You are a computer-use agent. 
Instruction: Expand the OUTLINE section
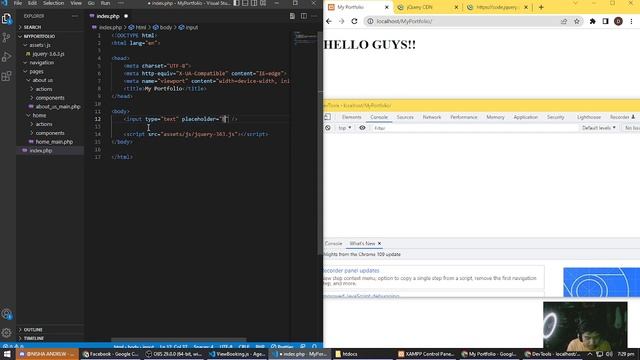click(x=33, y=329)
